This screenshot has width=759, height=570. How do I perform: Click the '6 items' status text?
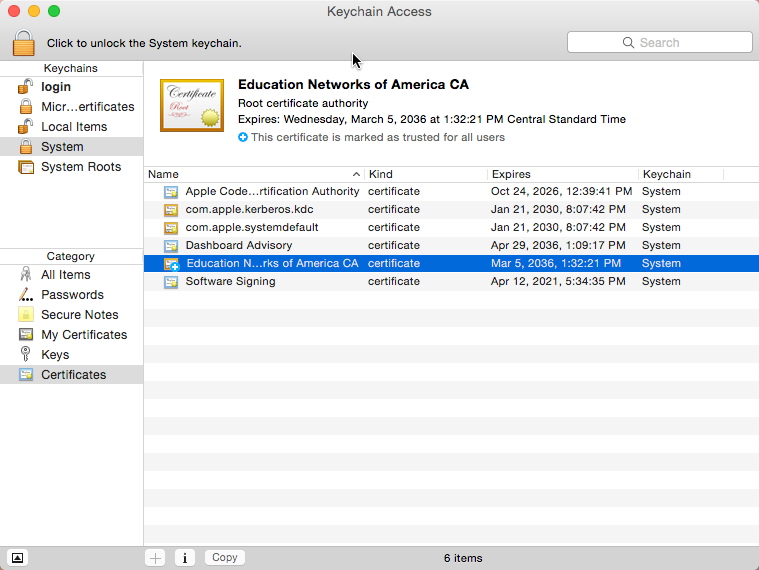[463, 558]
